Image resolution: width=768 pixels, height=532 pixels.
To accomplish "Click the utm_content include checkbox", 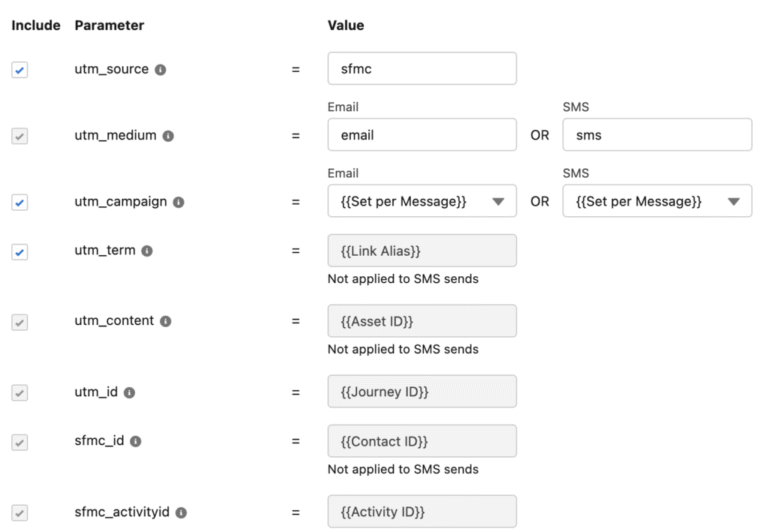I will click(20, 322).
